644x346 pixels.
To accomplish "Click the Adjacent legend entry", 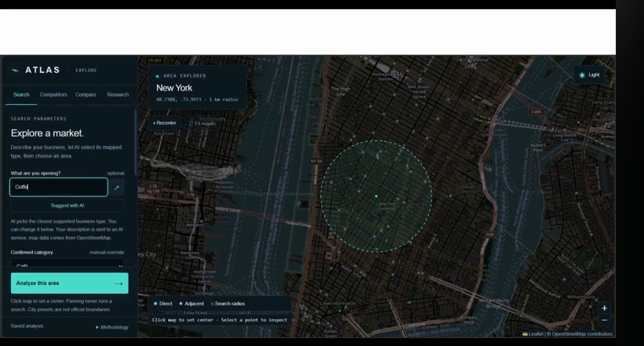I will pyautogui.click(x=191, y=304).
